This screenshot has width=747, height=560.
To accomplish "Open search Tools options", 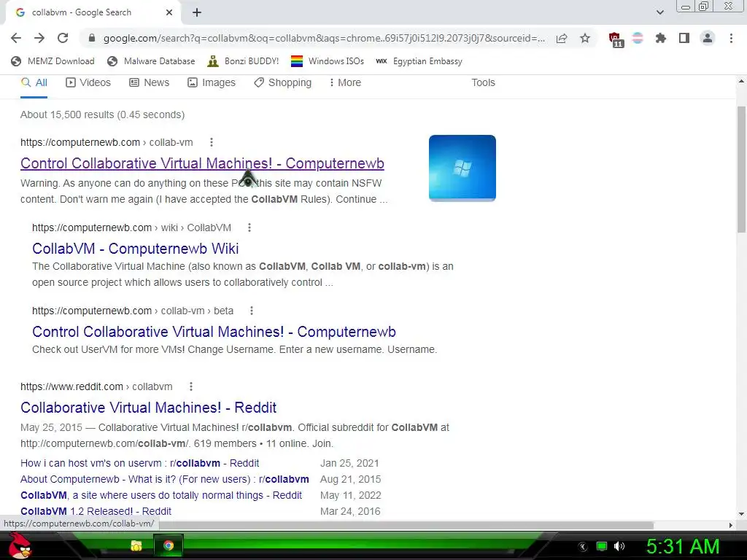I will point(483,83).
